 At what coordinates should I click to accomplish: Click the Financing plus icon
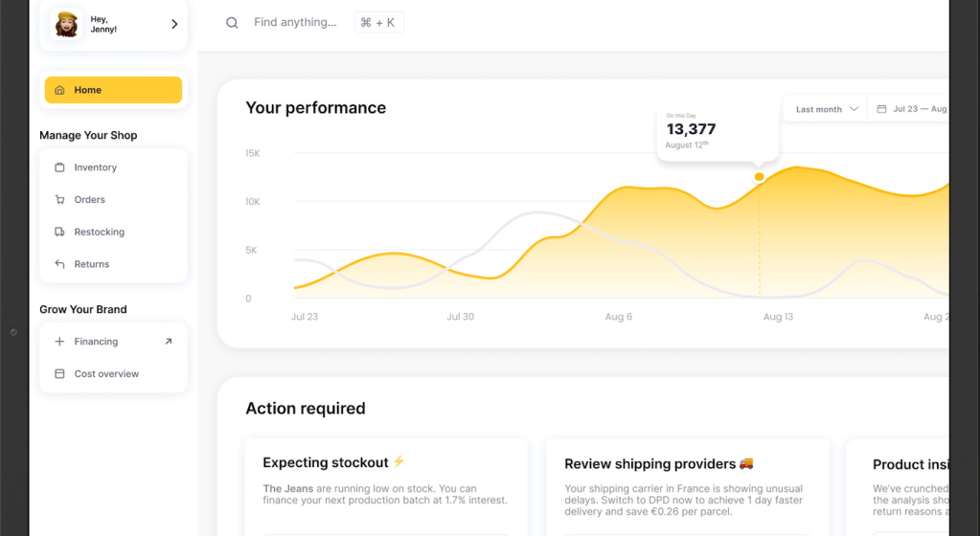point(59,342)
